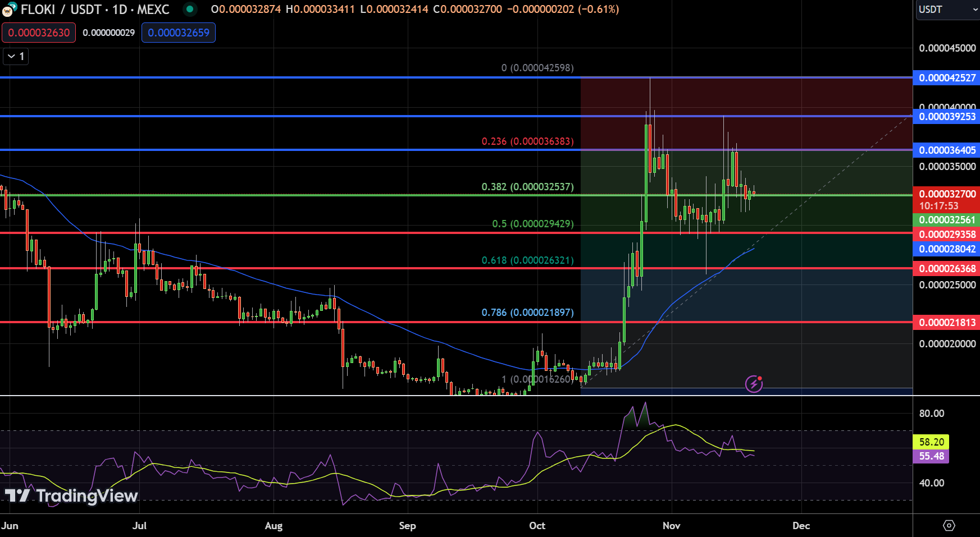Select red level label 0.000026368
980x537 pixels.
point(947,269)
